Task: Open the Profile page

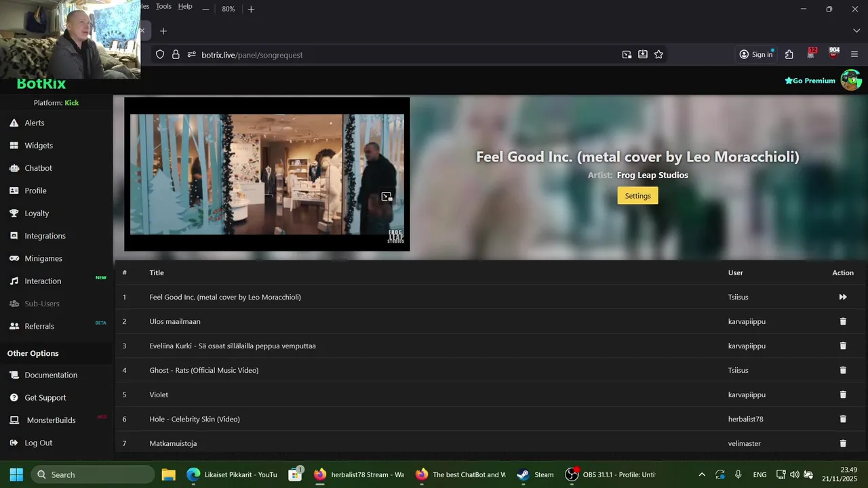Action: tap(35, 190)
